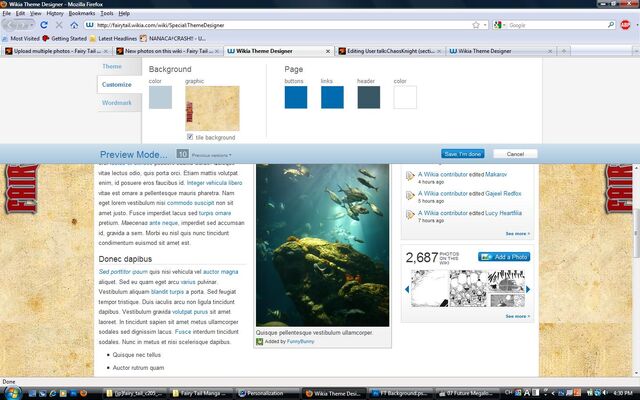Open the Windows Start orb

(x=12, y=393)
